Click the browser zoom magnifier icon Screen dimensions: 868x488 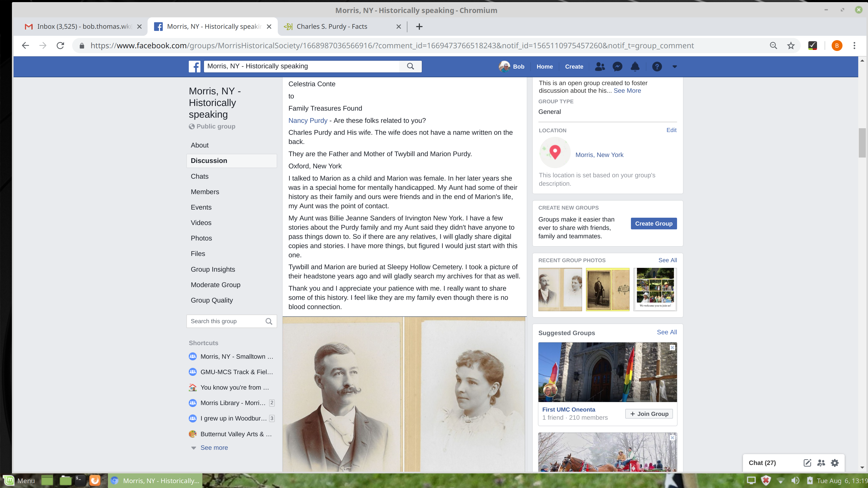click(773, 46)
